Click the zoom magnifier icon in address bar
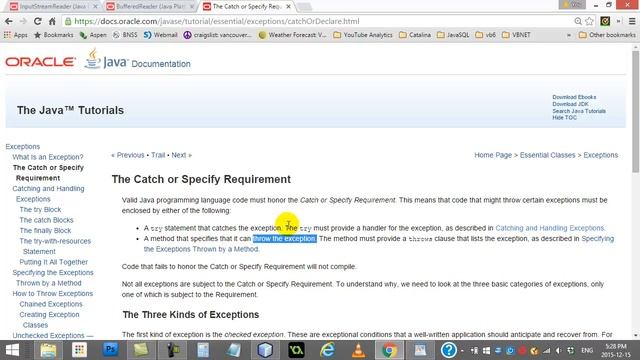The height and width of the screenshot is (360, 640). pyautogui.click(x=578, y=21)
